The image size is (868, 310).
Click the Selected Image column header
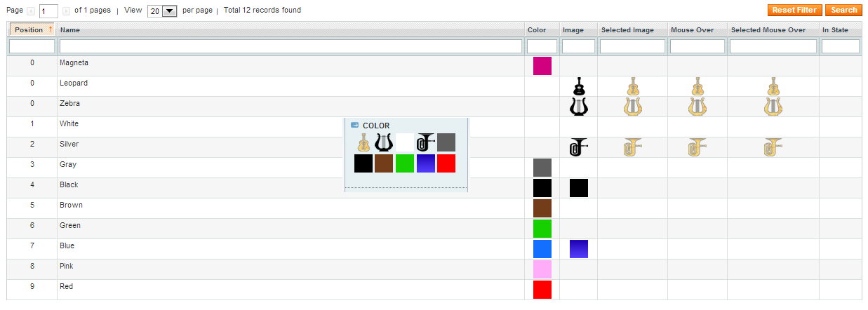(x=633, y=30)
